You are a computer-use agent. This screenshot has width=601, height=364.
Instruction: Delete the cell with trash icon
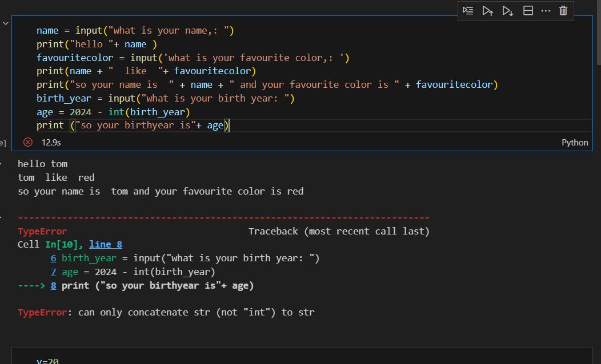[563, 11]
